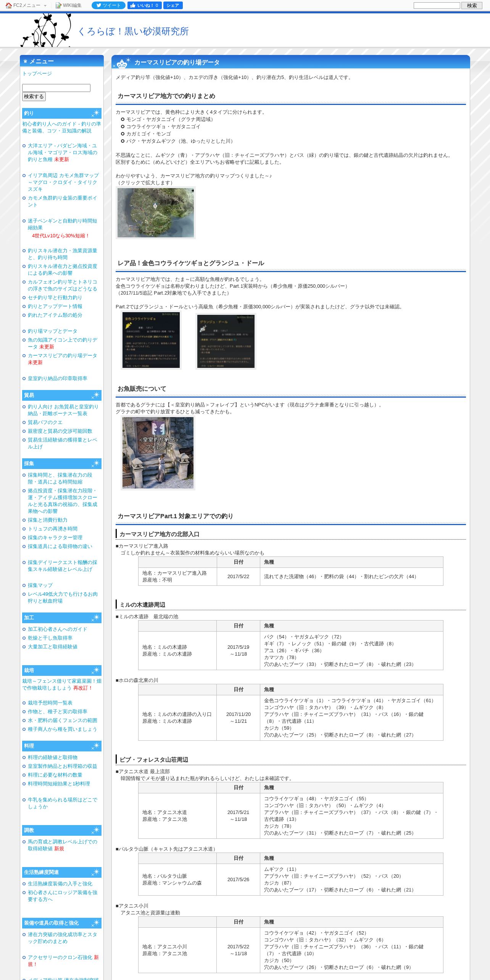This screenshot has height=980, width=490.
Task: Open the 大量加工と取得経験値 link
Action: coord(52,646)
